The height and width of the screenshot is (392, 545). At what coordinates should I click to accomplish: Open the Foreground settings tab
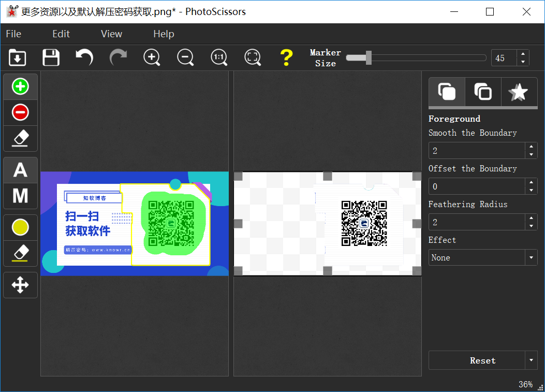point(447,92)
